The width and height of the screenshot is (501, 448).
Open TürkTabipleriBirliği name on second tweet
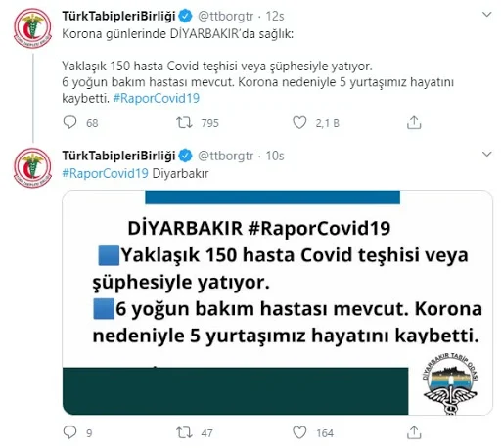(118, 156)
